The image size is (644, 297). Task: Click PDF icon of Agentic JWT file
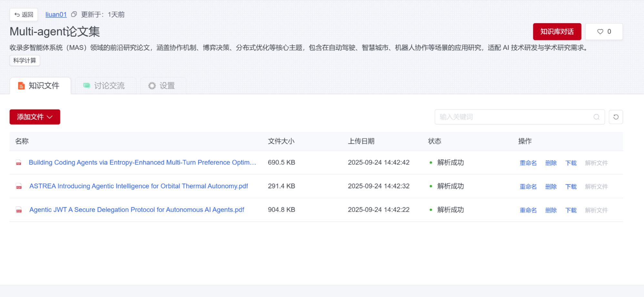coord(19,210)
